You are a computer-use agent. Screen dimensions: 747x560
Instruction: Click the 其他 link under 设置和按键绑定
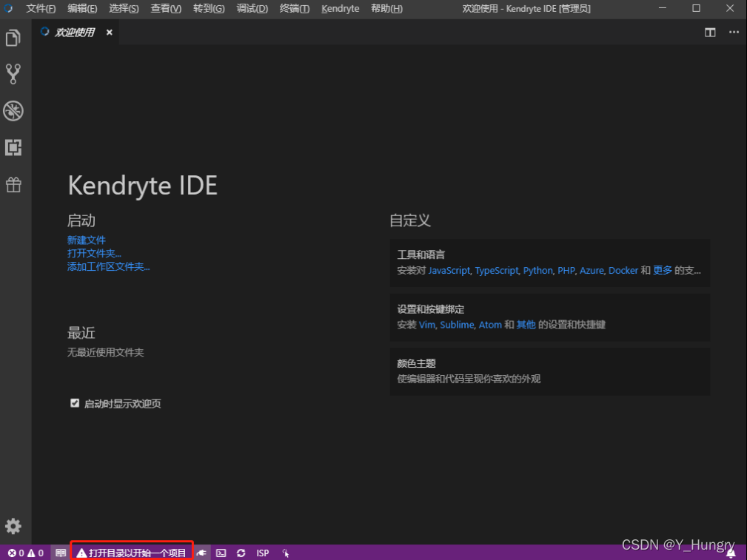click(526, 325)
